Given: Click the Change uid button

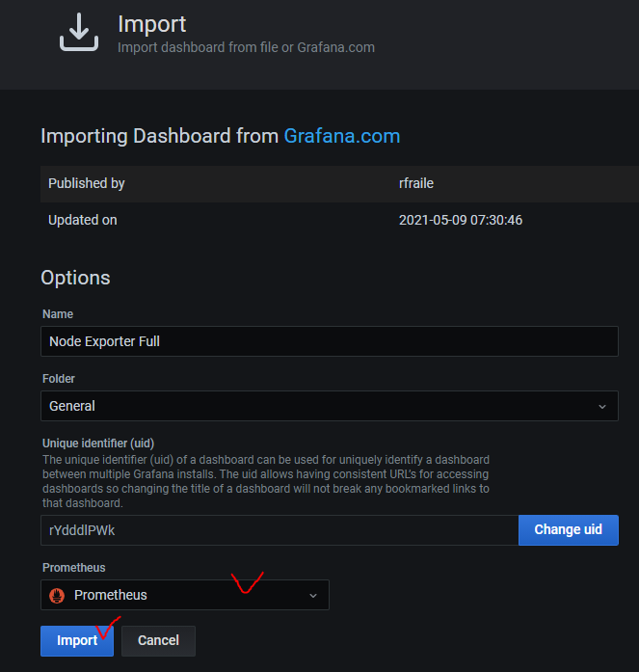Looking at the screenshot, I should [569, 530].
